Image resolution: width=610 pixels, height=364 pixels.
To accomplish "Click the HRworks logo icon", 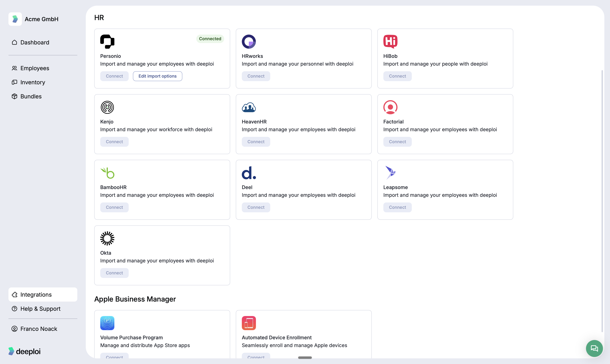I will 249,42.
